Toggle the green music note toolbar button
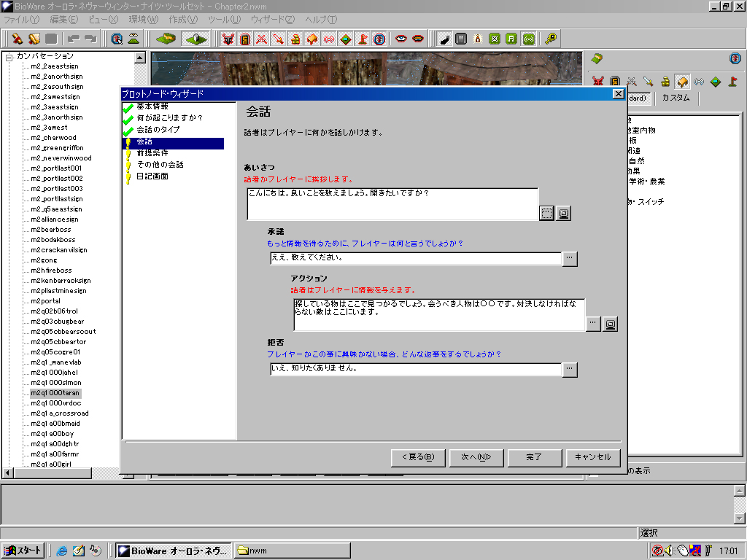 pyautogui.click(x=511, y=39)
